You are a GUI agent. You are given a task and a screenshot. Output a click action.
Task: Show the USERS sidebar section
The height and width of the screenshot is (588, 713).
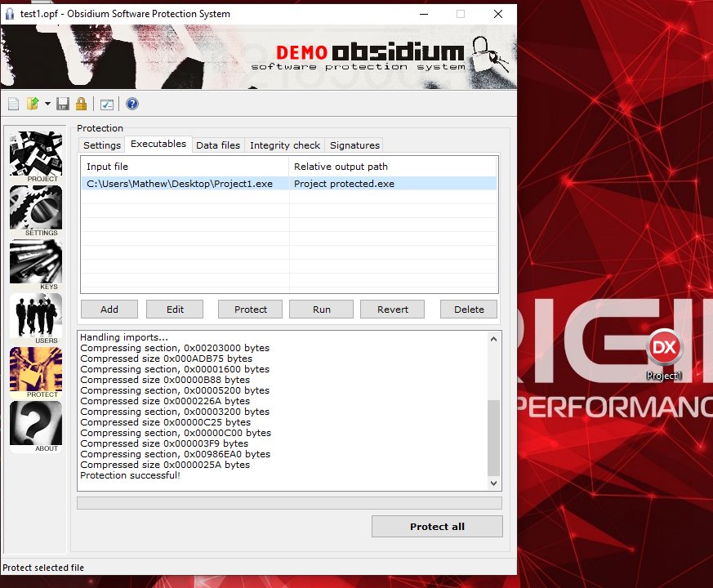[x=36, y=318]
